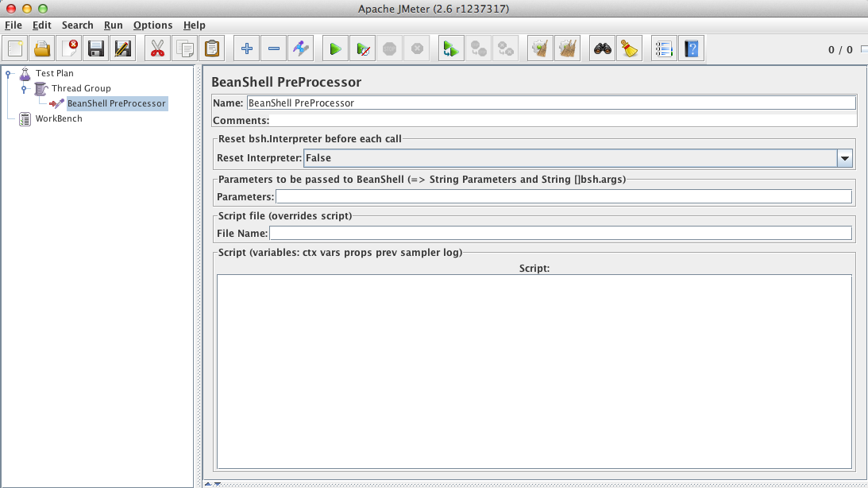Open the File menu
Viewport: 868px width, 488px height.
14,25
